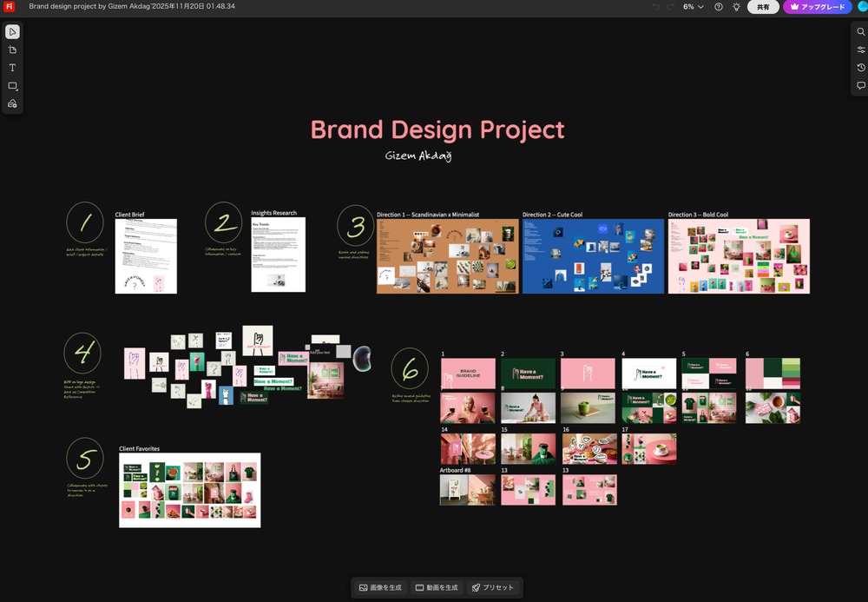The image size is (868, 602).
Task: Choose the Artboard tool in left toolbar
Action: coord(12,50)
